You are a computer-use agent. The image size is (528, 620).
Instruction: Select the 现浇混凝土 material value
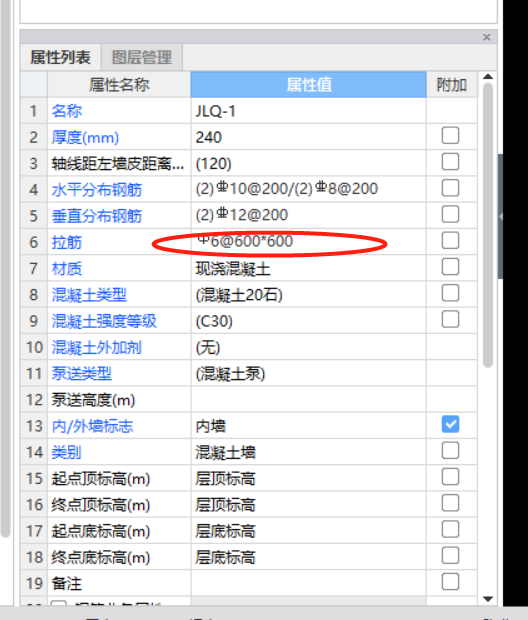click(x=308, y=269)
